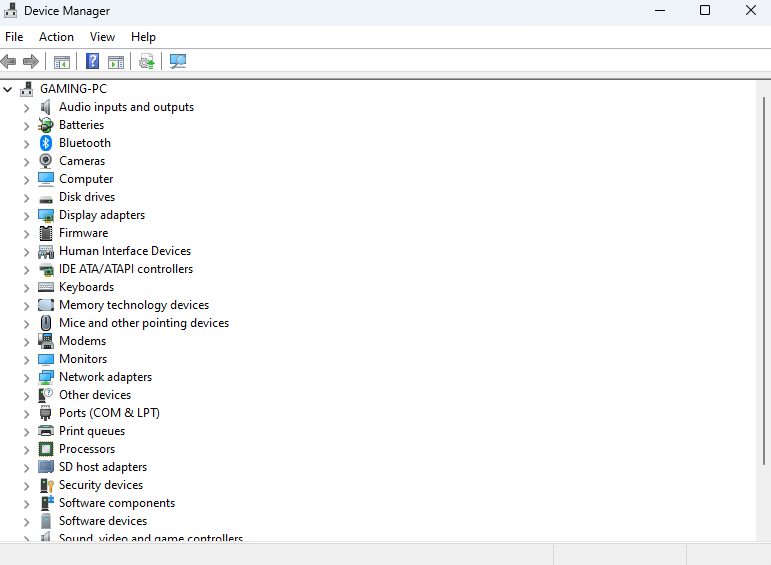The height and width of the screenshot is (565, 771).
Task: Select the Ports (COM & LPT) label
Action: [109, 413]
